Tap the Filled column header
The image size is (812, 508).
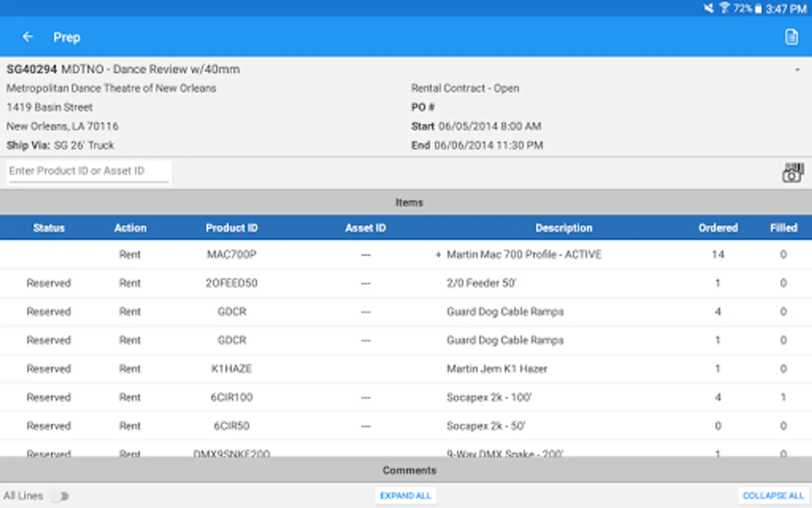pyautogui.click(x=783, y=227)
